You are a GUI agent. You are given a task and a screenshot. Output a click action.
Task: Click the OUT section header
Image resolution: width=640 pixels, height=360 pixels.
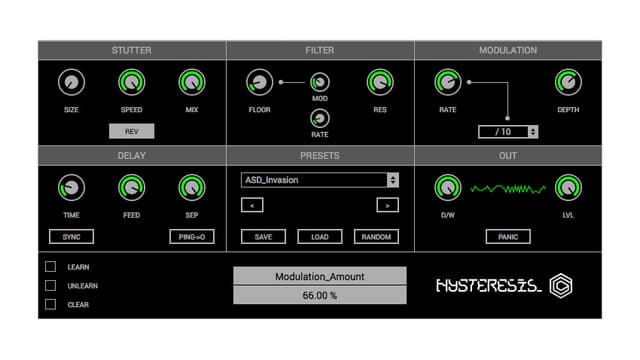point(508,156)
